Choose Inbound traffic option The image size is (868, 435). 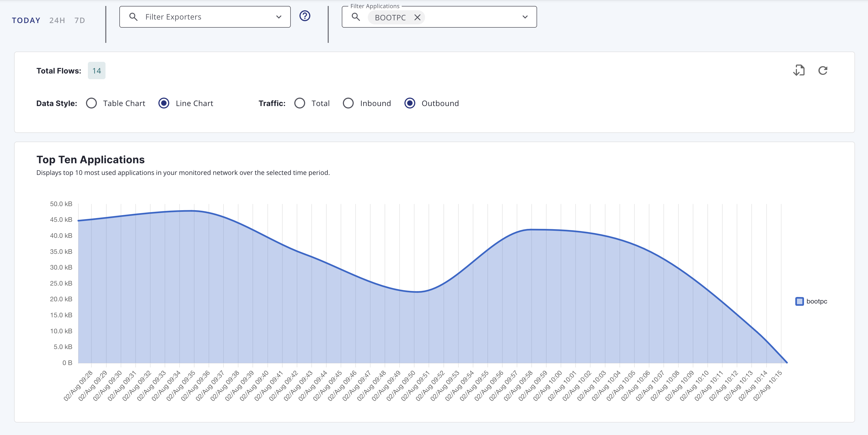tap(348, 103)
